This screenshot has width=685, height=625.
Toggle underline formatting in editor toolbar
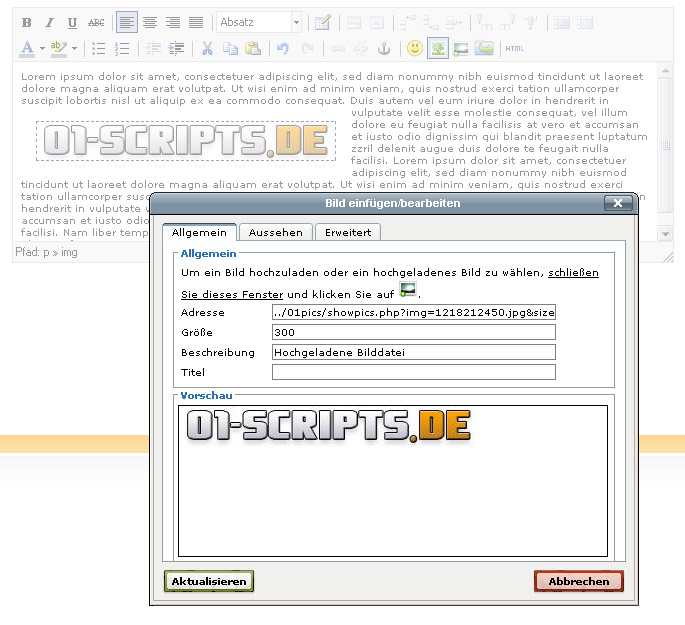point(73,23)
